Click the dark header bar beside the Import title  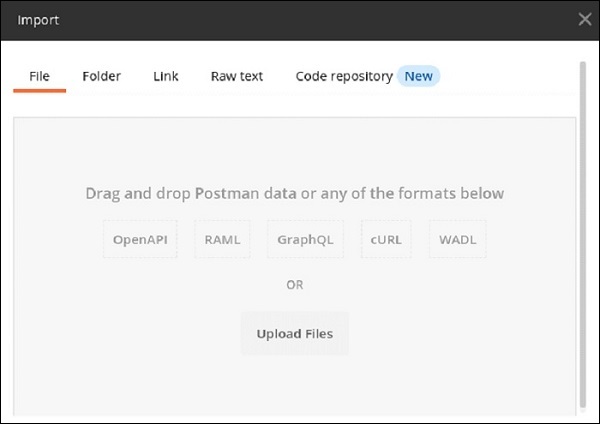point(300,19)
